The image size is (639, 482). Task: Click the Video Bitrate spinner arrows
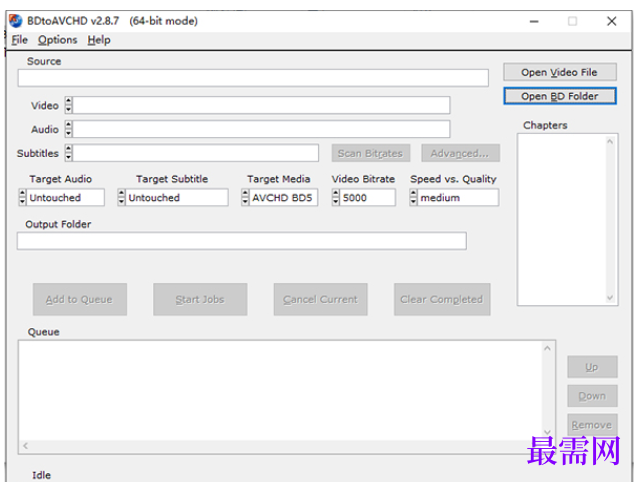(335, 197)
